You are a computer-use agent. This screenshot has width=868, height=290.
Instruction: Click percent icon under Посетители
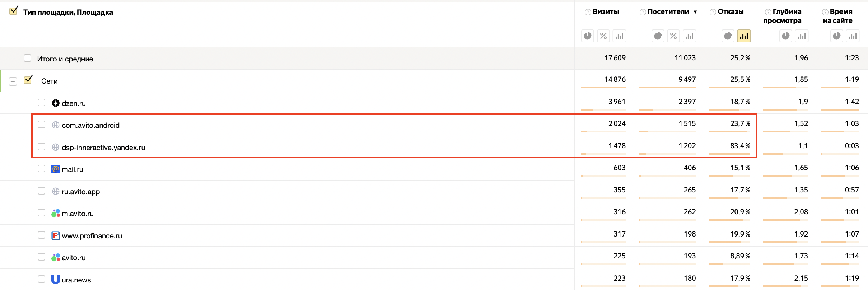click(673, 36)
